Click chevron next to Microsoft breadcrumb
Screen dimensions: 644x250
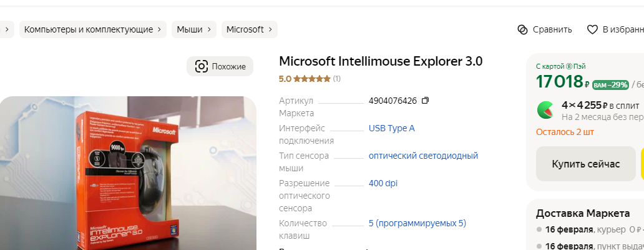tap(270, 29)
